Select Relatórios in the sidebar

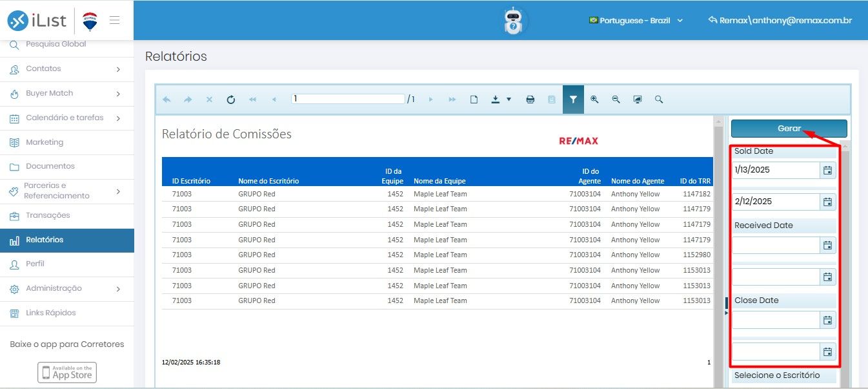click(67, 240)
